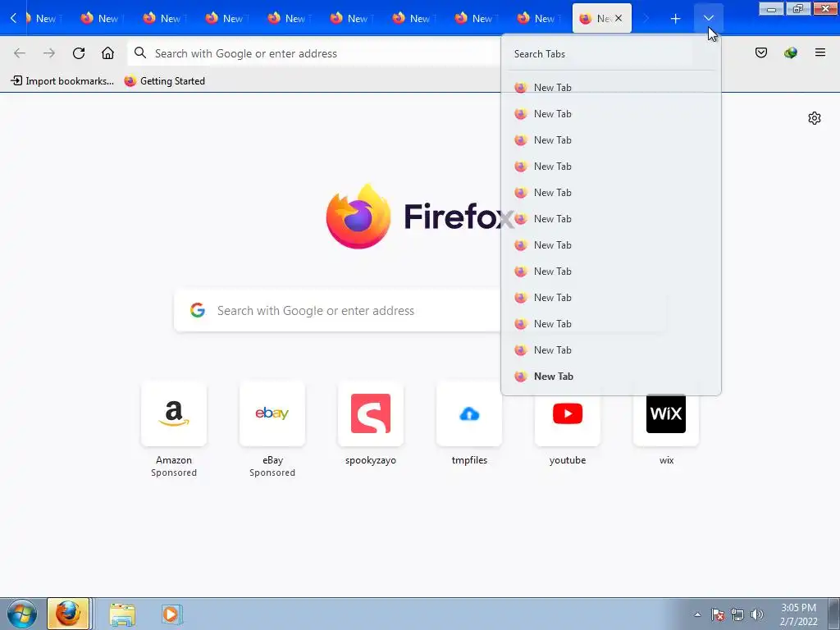Open the Firefox home page

(107, 53)
